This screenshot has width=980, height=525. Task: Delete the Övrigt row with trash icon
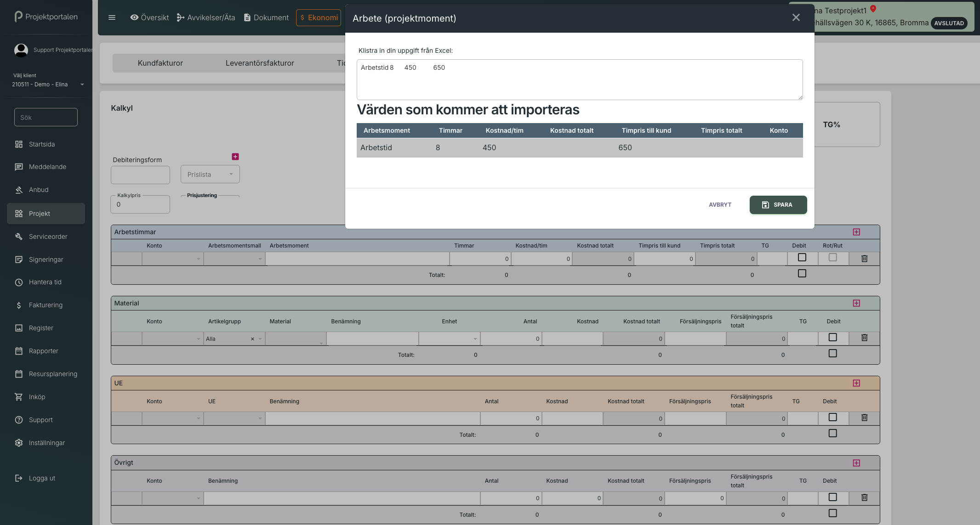click(x=864, y=497)
